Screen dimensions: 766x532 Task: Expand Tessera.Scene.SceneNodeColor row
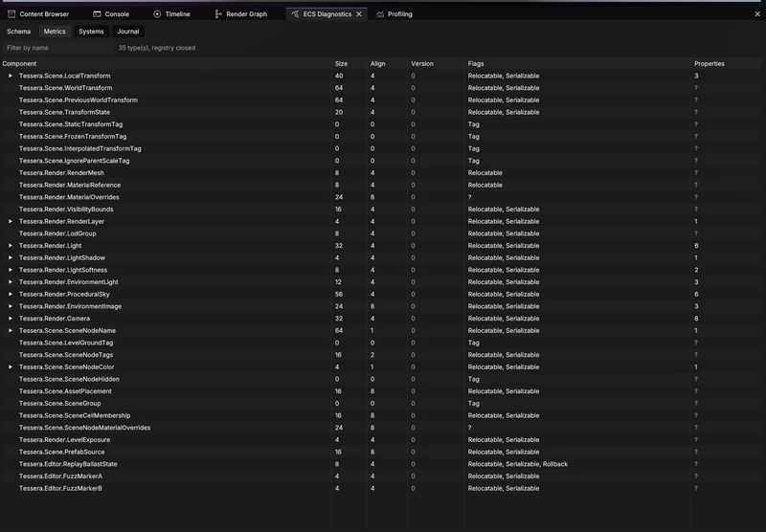coord(11,367)
